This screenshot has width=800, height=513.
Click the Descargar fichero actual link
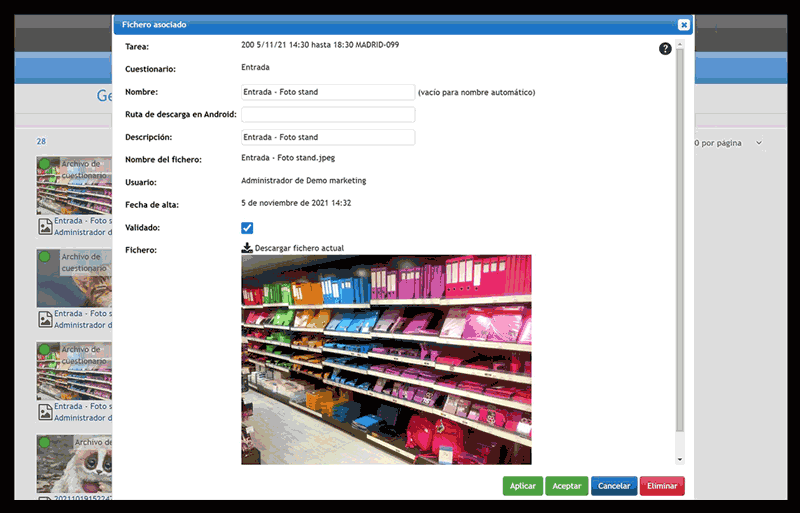pyautogui.click(x=299, y=248)
